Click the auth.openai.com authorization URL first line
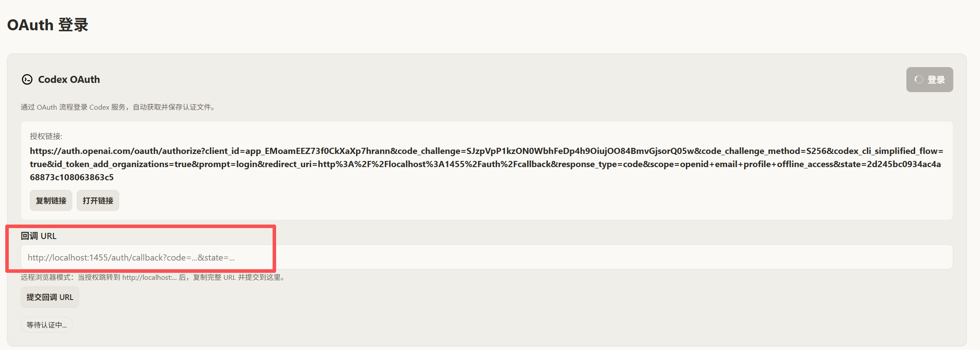Image resolution: width=980 pixels, height=350 pixels. (x=486, y=151)
